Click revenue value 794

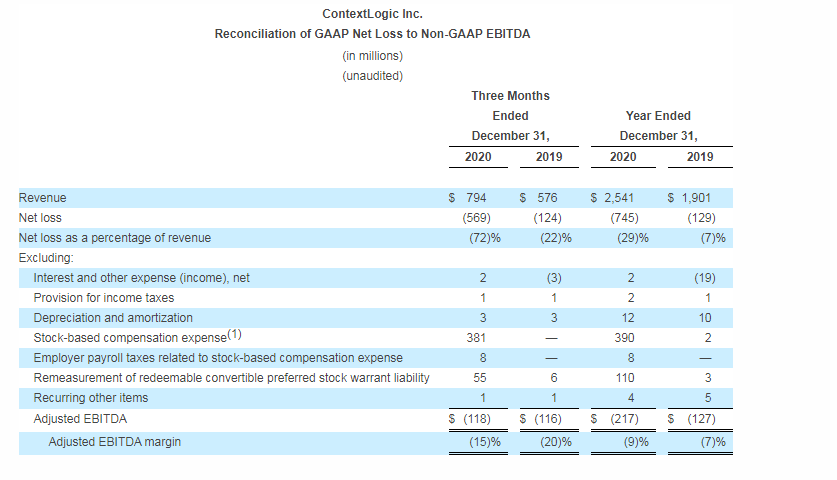point(476,198)
